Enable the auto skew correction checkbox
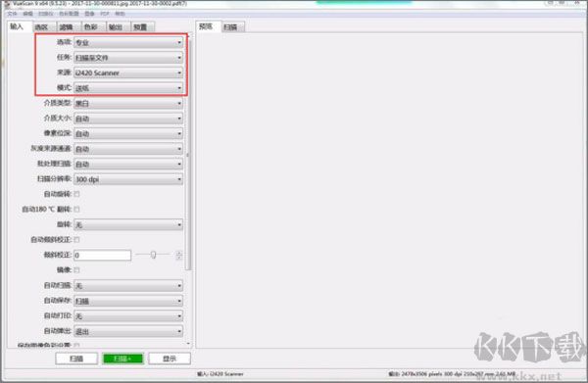Screen dimensions: 588x383 76,239
